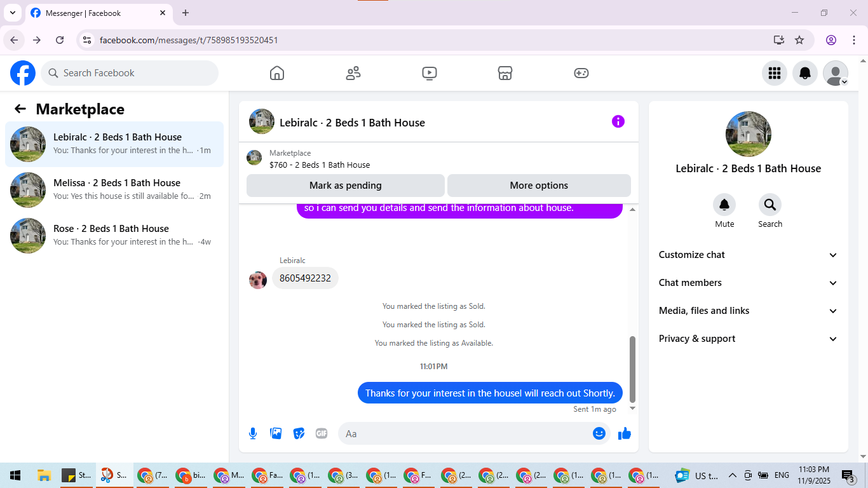The width and height of the screenshot is (868, 488).
Task: Select the Messenger | Facebook browser tab
Action: (98, 13)
